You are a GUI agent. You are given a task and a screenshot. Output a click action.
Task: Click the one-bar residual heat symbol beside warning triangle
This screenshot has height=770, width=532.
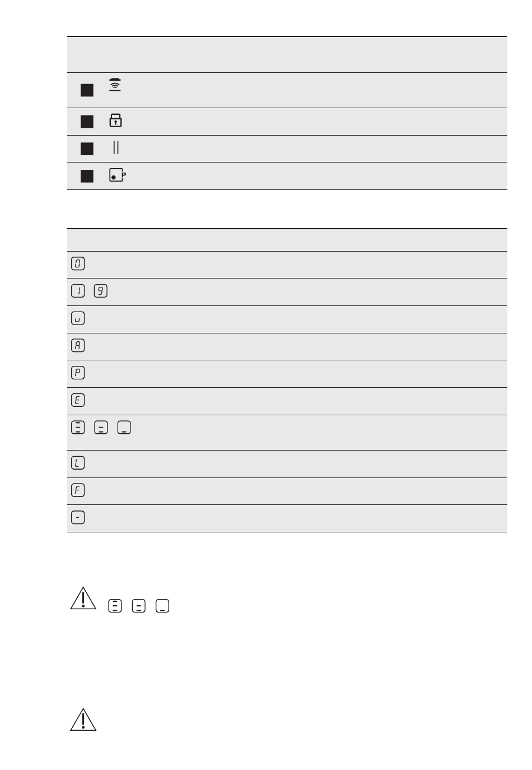(162, 606)
